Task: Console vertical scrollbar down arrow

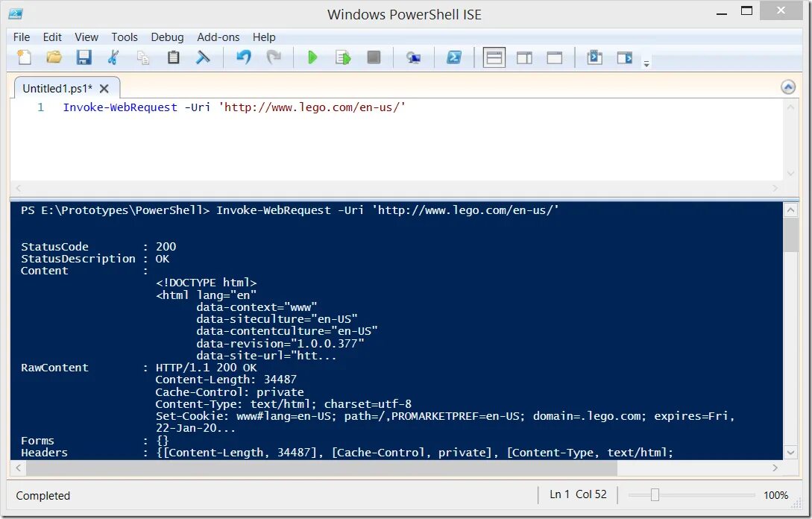Action: (791, 452)
